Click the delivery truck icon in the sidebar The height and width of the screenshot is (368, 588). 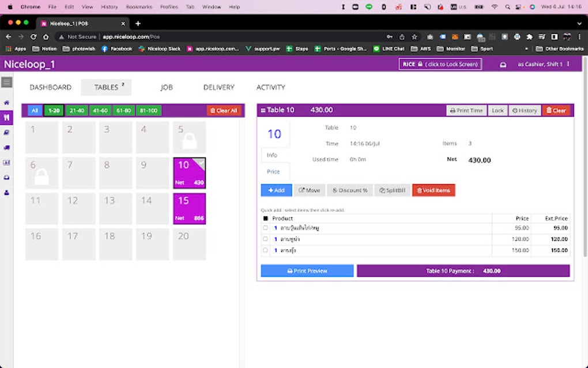pyautogui.click(x=6, y=146)
